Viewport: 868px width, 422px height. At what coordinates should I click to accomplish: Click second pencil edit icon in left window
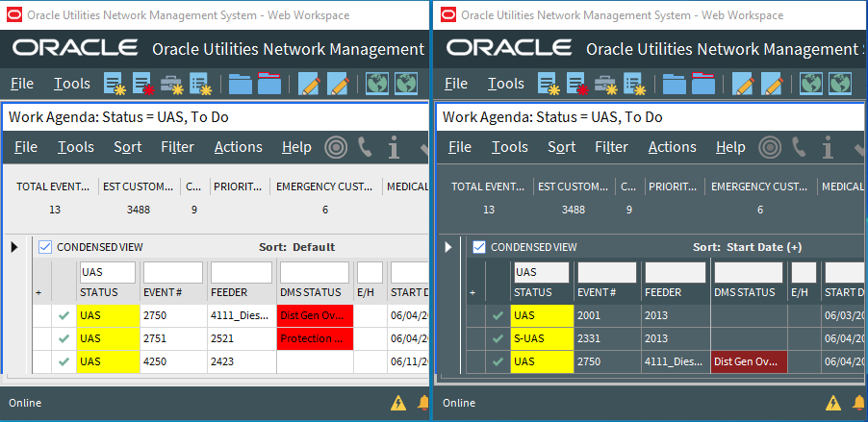coord(338,84)
